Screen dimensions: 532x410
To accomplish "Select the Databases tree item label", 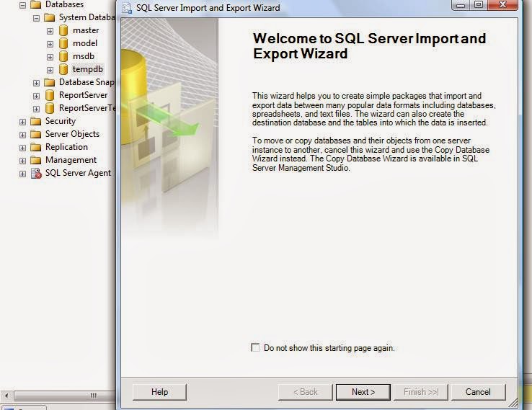I will pos(64,4).
